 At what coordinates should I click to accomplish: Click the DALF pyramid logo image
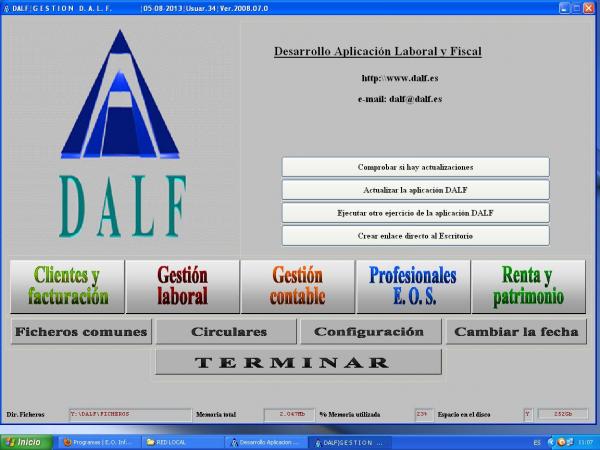(120, 95)
